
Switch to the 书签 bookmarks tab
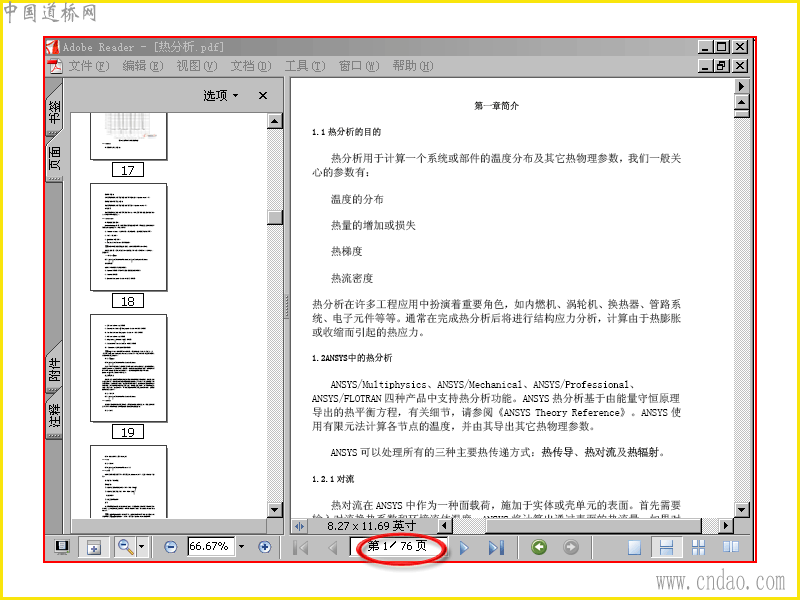[x=54, y=110]
